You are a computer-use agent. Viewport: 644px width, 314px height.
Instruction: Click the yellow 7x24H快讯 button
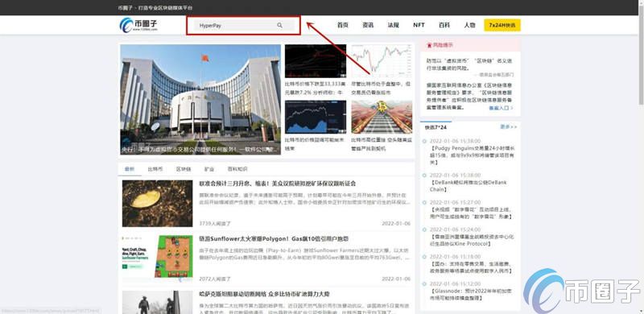click(x=502, y=25)
